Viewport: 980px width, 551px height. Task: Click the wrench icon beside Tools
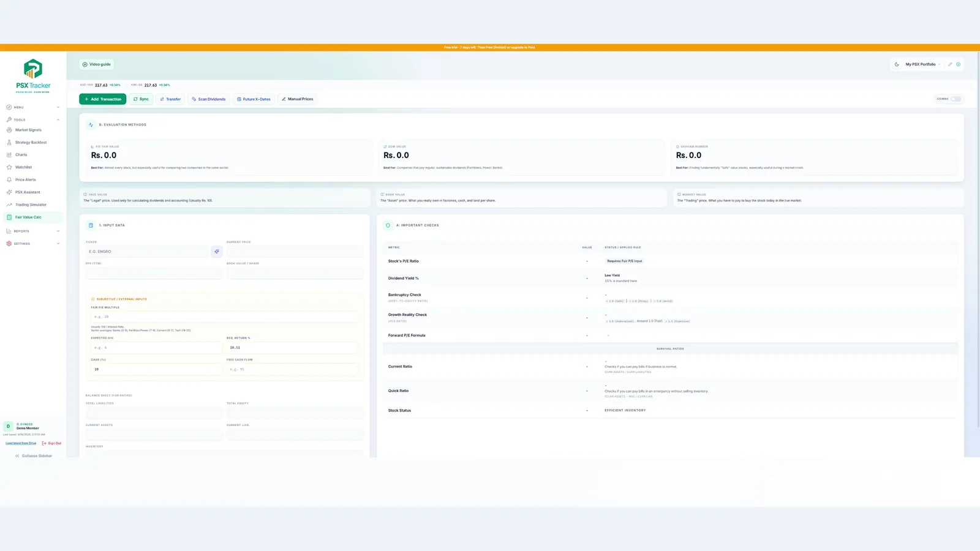tap(9, 120)
